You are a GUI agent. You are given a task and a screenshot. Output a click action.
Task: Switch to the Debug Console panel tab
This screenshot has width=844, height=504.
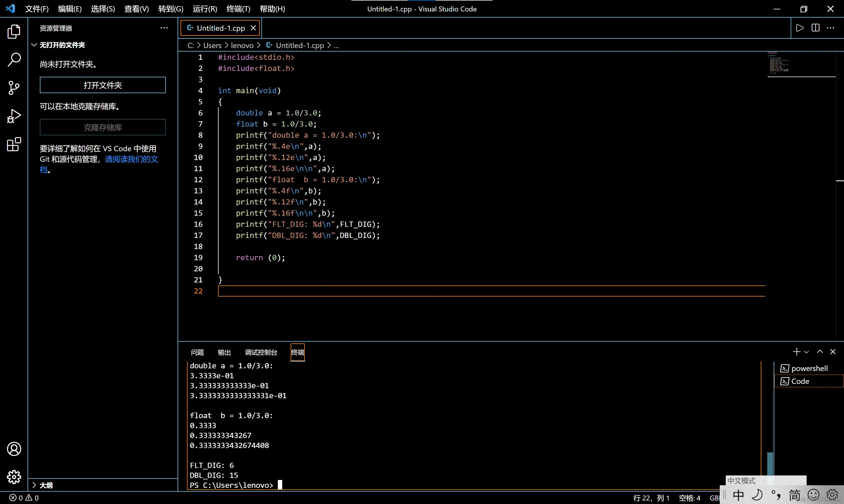261,353
